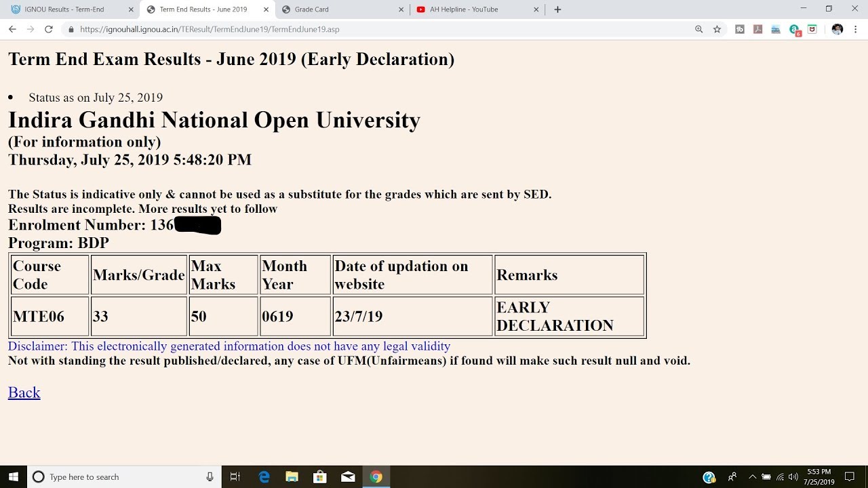This screenshot has height=488, width=868.
Task: Open the 1b browser extension
Action: 740,29
